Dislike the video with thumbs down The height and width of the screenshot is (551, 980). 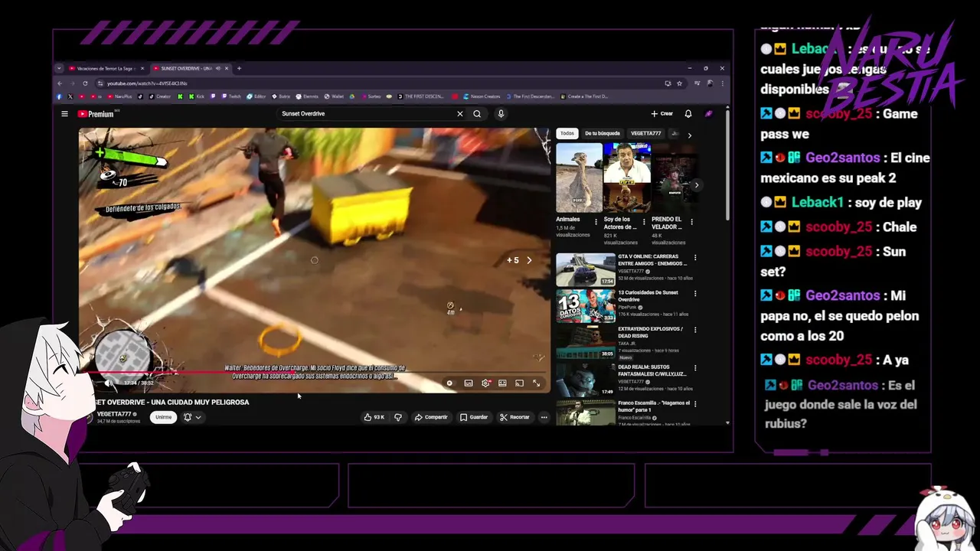pos(397,417)
